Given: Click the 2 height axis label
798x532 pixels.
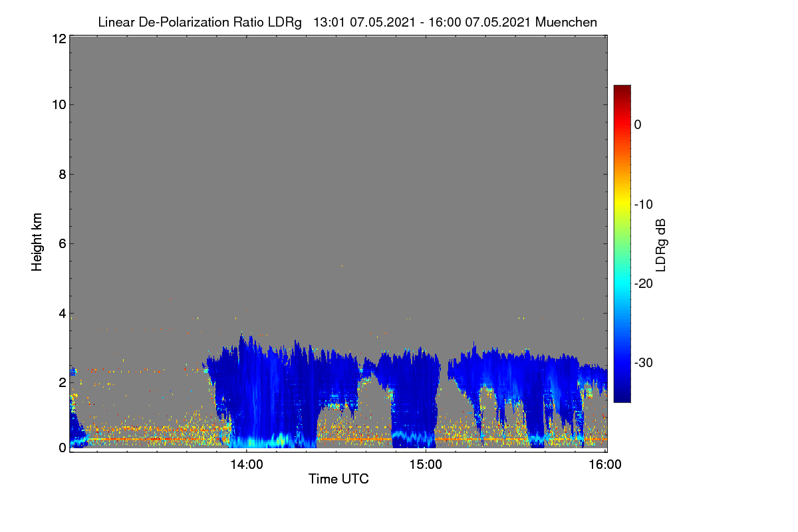Looking at the screenshot, I should point(62,382).
